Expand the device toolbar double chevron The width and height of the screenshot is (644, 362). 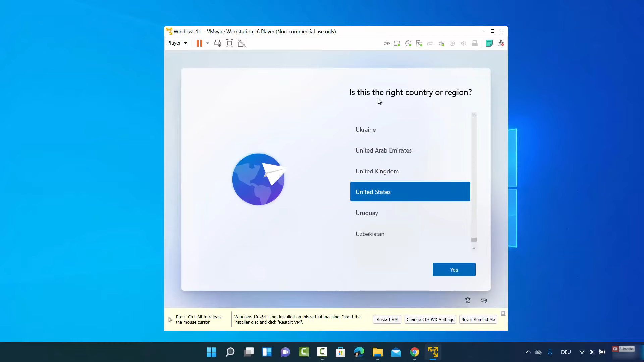pyautogui.click(x=387, y=43)
